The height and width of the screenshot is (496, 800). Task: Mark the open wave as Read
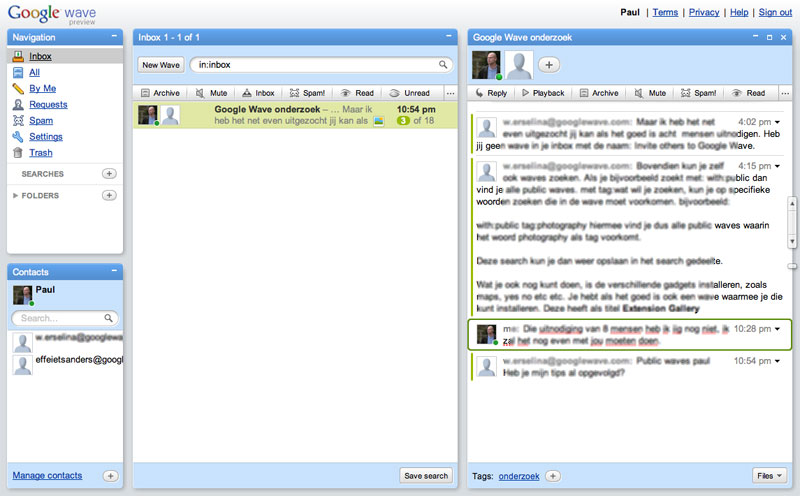748,93
